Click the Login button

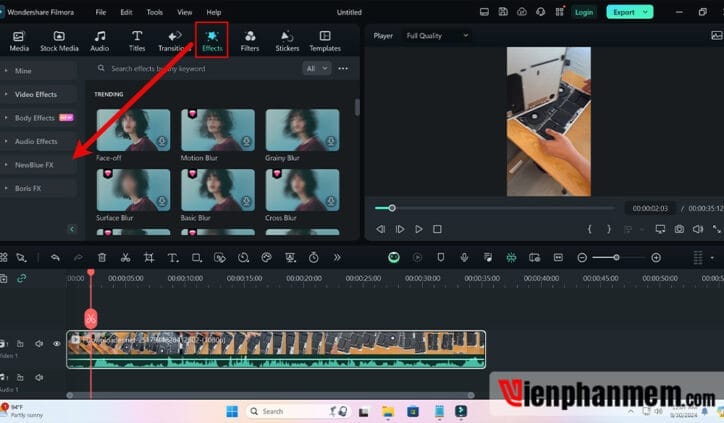coord(584,12)
